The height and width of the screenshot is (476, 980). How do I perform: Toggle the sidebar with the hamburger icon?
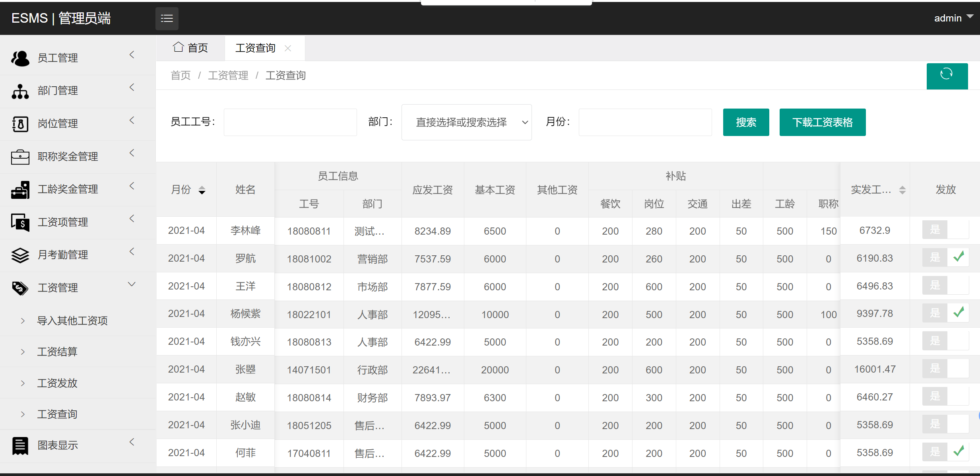tap(167, 18)
